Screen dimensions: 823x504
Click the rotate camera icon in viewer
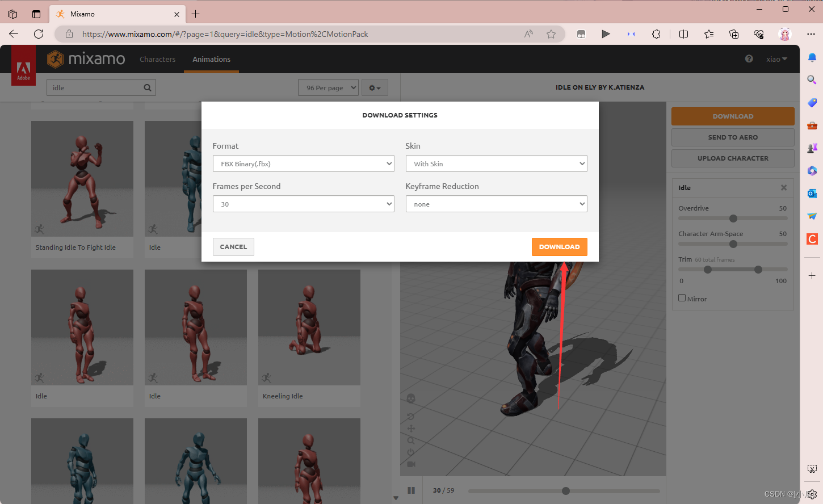coord(411,417)
